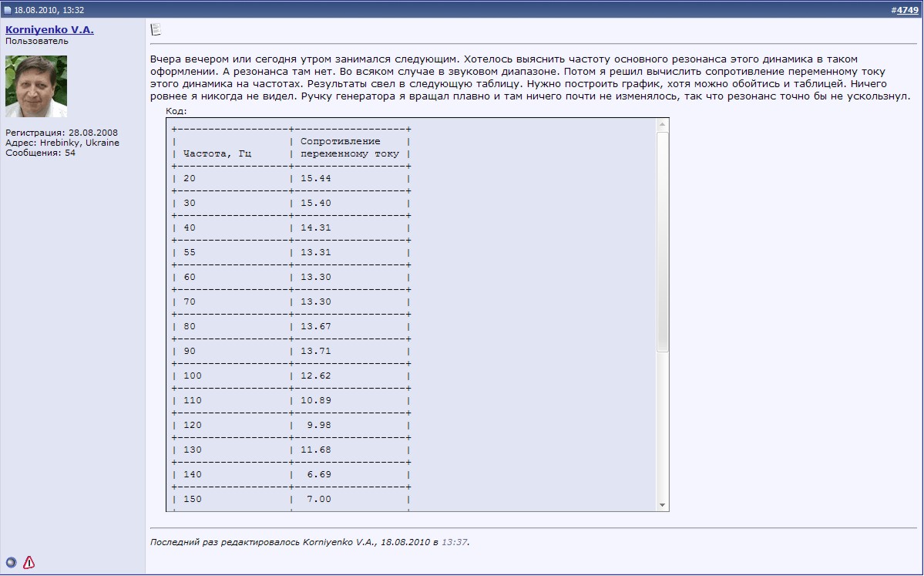Click the post date 18.08.2010, 13:32
The image size is (924, 576).
(x=49, y=10)
